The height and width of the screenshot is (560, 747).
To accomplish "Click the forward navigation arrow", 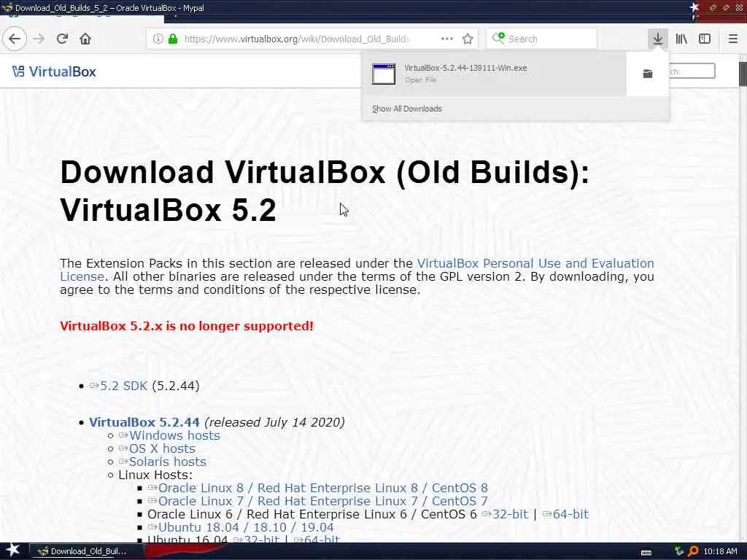I will point(39,39).
